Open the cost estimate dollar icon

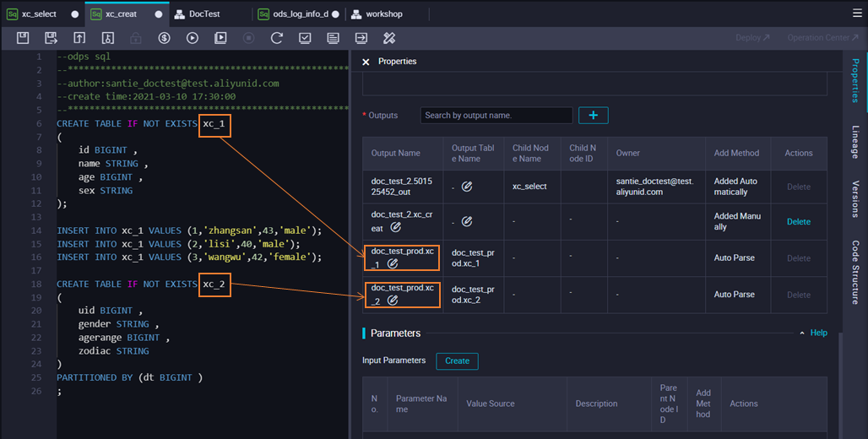164,38
